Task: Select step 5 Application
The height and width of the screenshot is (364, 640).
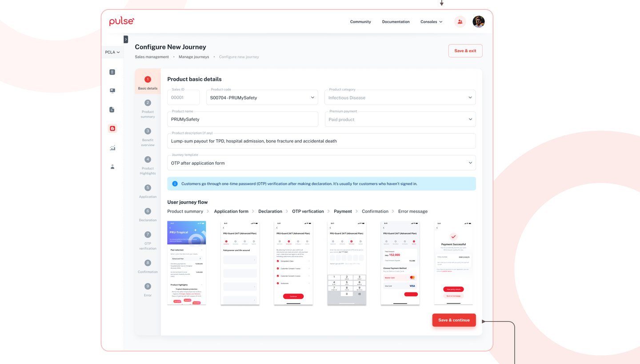Action: 148,191
